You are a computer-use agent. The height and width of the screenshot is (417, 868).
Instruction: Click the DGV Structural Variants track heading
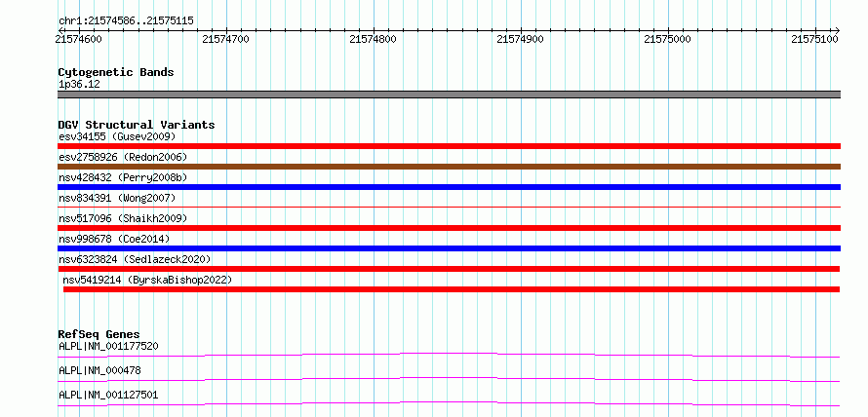pos(137,125)
